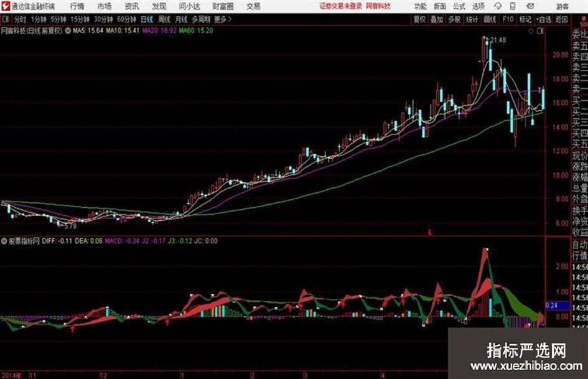
Task: Click the JC: 0.00 indicator value
Action: [206, 241]
